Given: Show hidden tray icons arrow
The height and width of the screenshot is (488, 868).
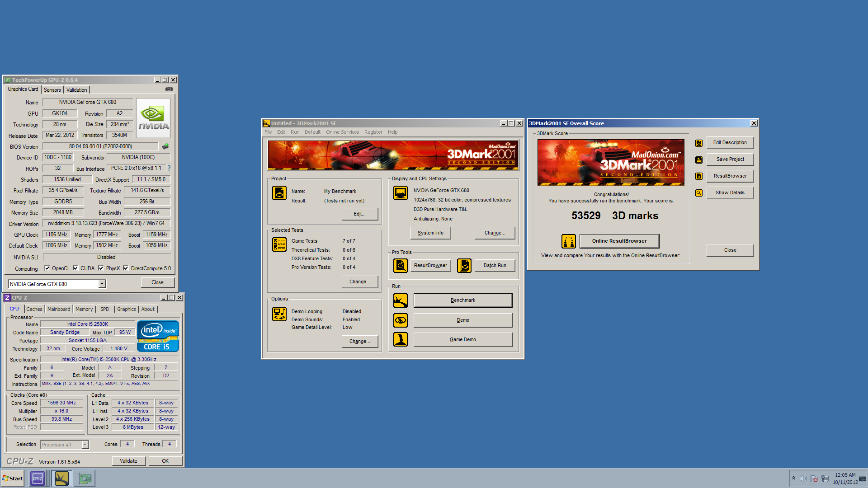Looking at the screenshot, I should (x=793, y=478).
